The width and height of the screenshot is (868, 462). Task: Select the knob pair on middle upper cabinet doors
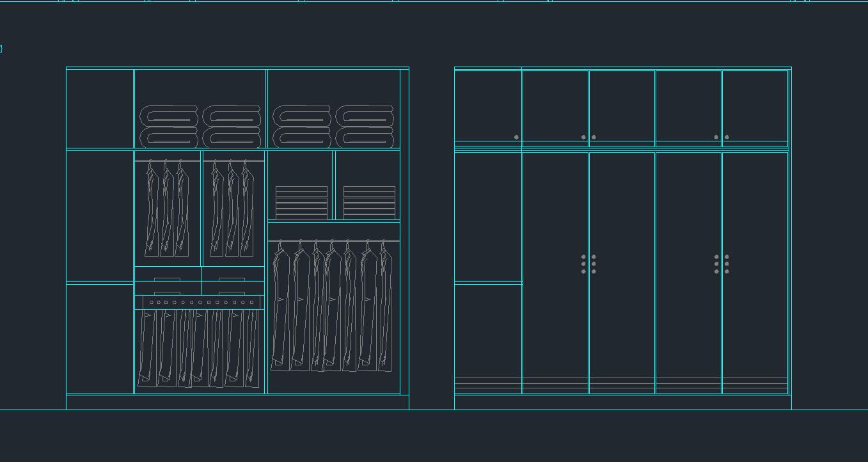[x=588, y=137]
